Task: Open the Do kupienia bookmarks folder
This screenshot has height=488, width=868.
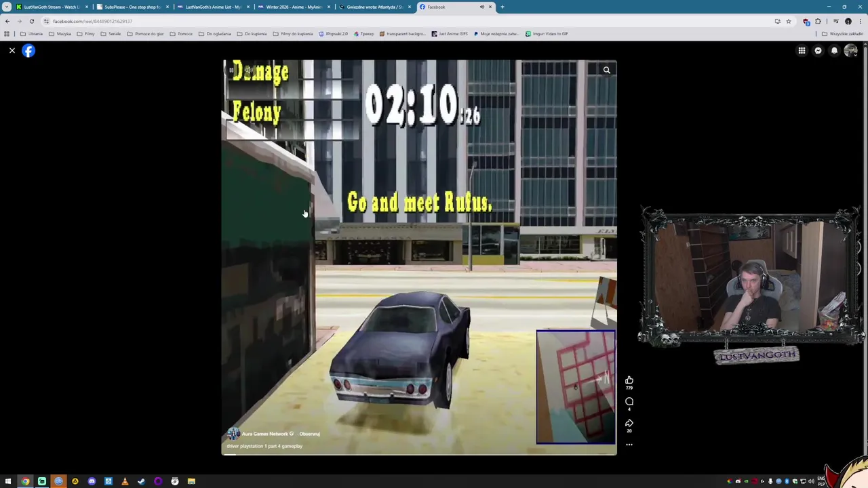Action: point(252,34)
